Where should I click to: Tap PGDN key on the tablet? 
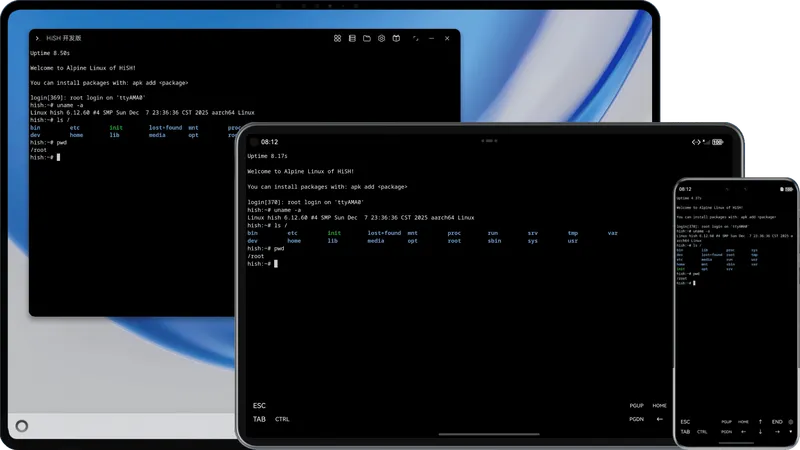636,419
